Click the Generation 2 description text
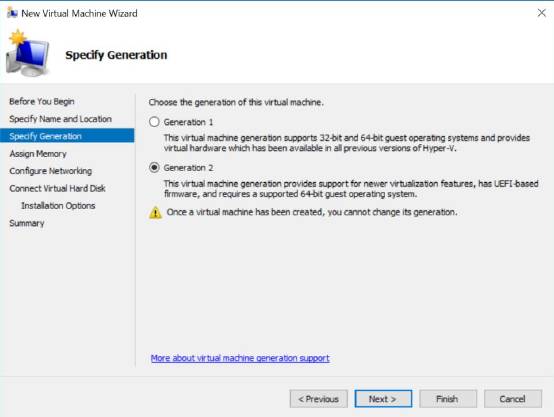554x417 pixels. tap(351, 189)
